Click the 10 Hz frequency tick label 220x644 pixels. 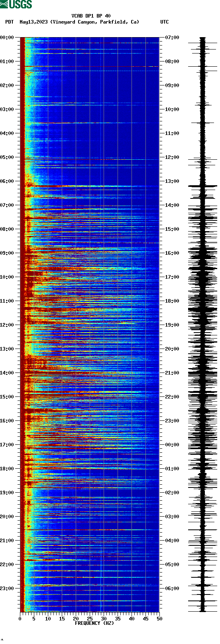48,619
